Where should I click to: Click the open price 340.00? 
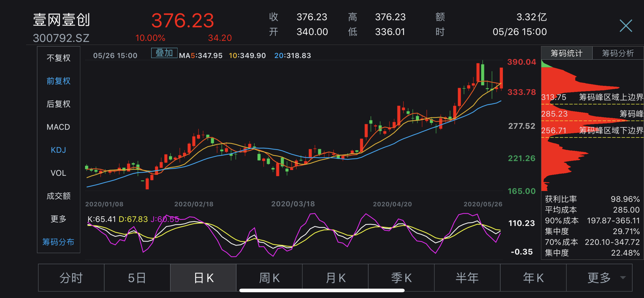[312, 32]
